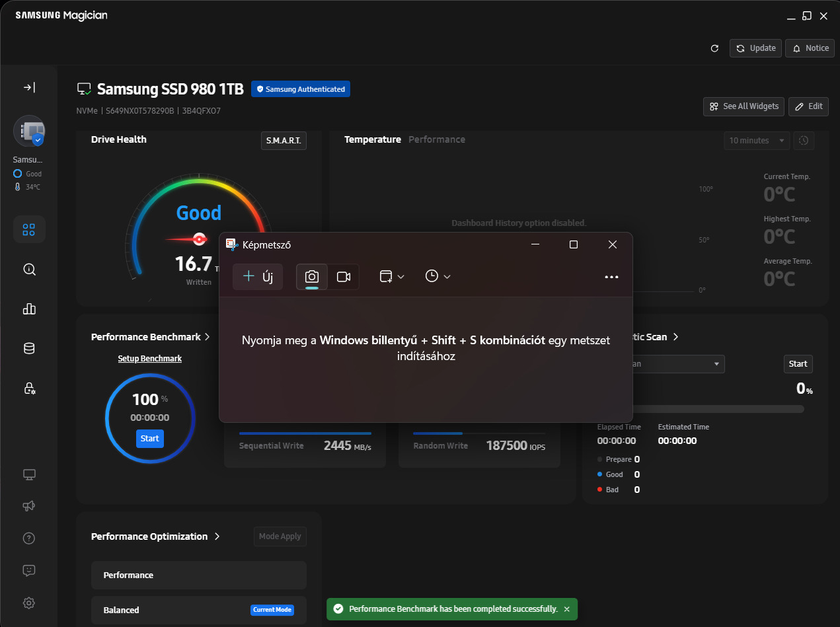
Task: Click the Estimated Time value
Action: pyautogui.click(x=677, y=441)
